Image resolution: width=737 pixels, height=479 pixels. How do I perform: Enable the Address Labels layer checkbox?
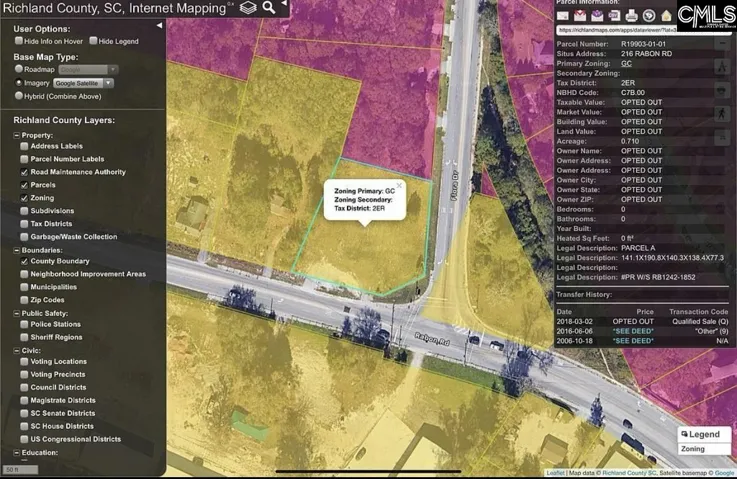(24, 146)
